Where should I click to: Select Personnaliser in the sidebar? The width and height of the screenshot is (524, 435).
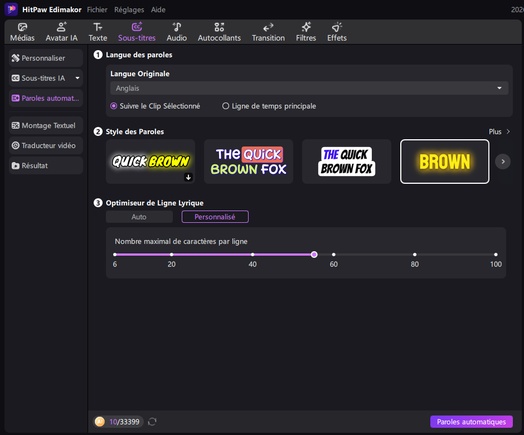click(46, 58)
